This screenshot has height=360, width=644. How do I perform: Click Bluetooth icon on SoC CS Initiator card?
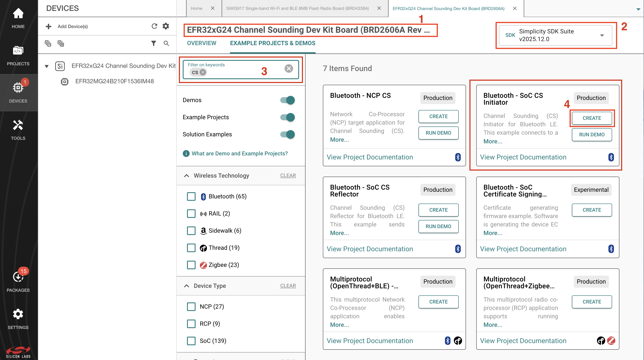coord(611,157)
